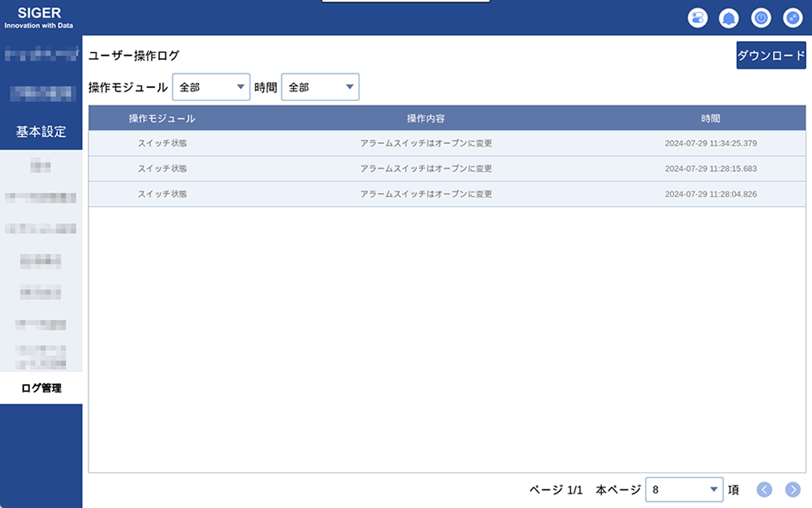
Task: Click the 時間 column header
Action: tap(710, 119)
